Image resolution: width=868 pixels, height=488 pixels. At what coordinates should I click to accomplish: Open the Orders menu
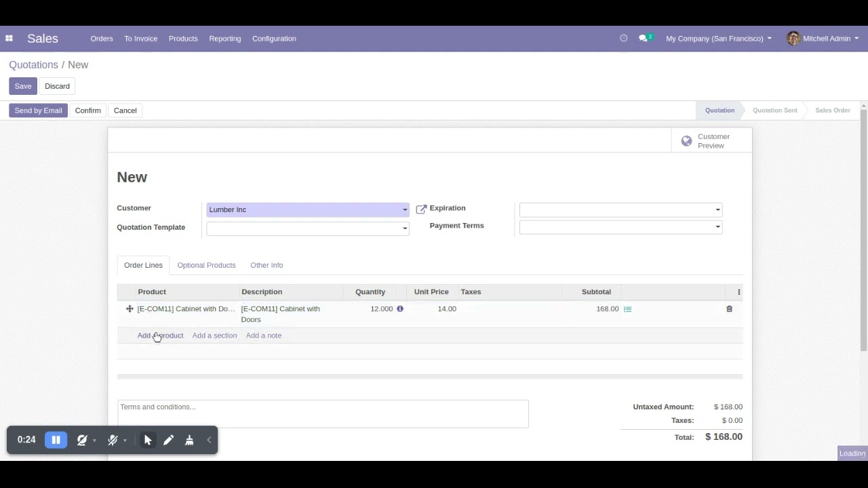click(x=102, y=39)
